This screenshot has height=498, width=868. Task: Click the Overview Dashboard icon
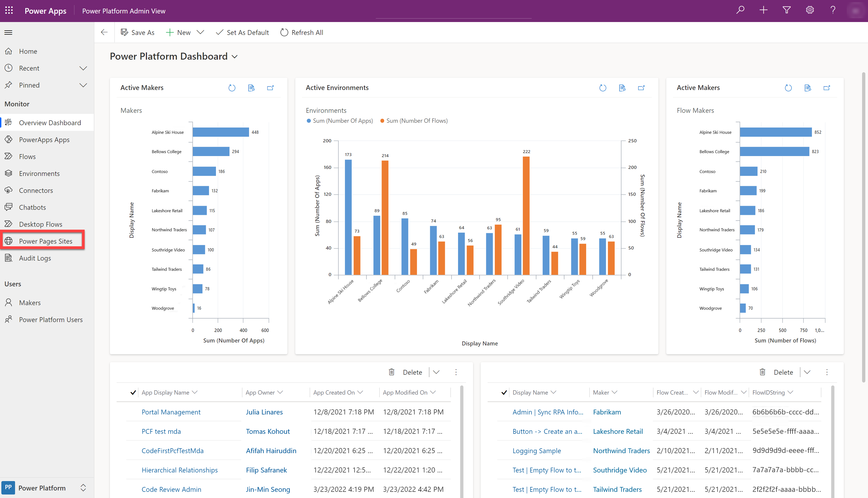(9, 122)
